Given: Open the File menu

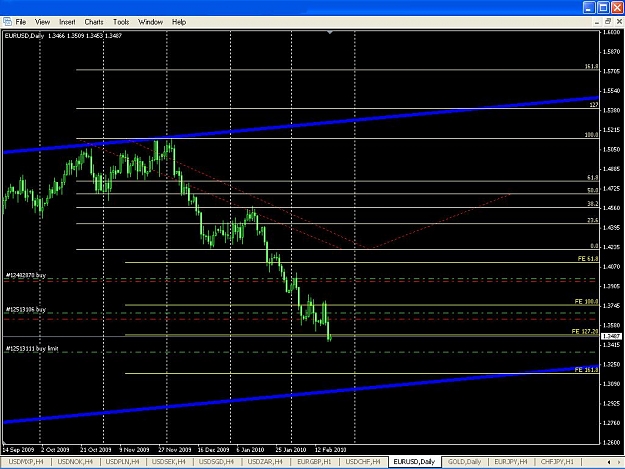Looking at the screenshot, I should (x=21, y=22).
